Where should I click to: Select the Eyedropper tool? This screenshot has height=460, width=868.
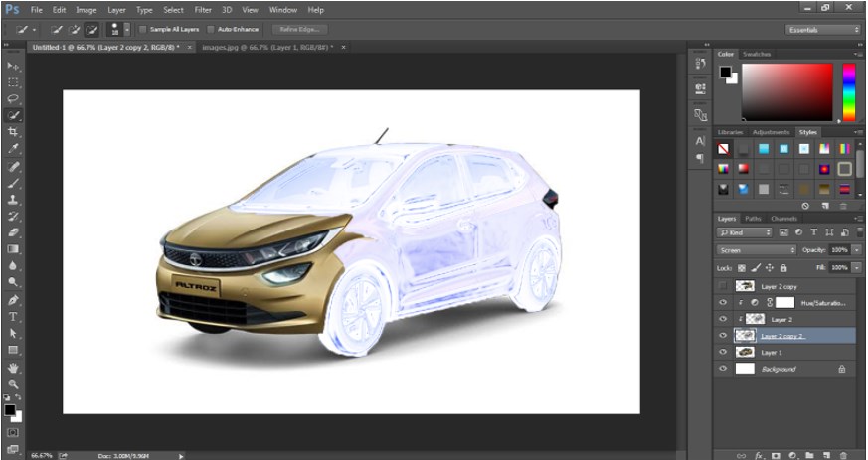pyautogui.click(x=13, y=148)
